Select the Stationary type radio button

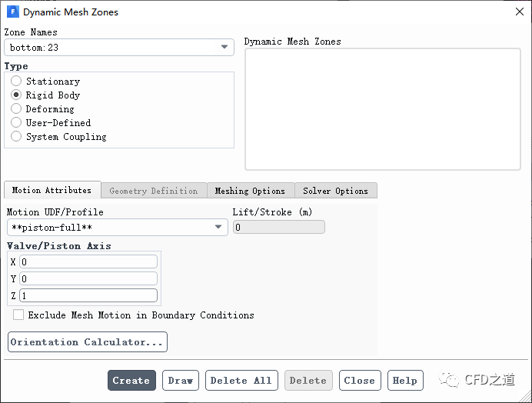[16, 82]
